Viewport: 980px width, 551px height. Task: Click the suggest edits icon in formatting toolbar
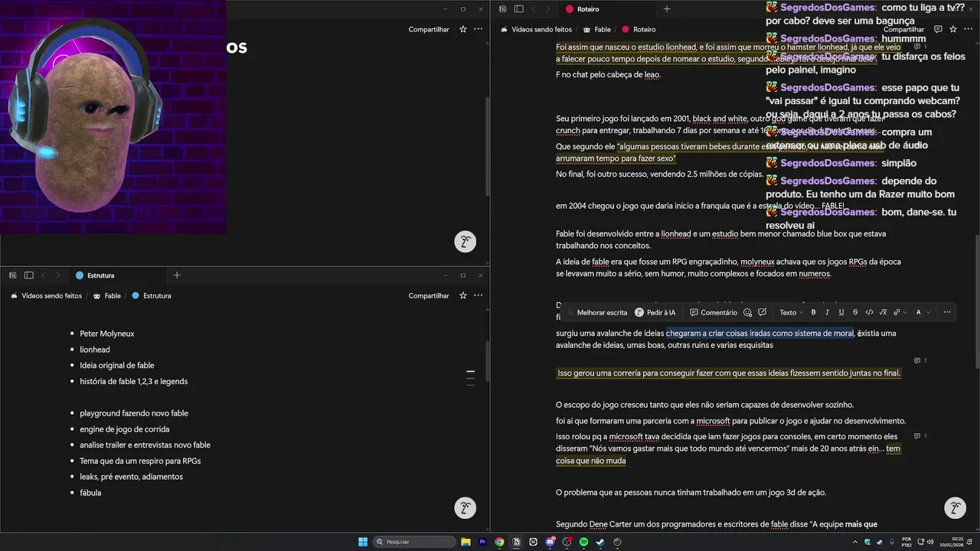click(763, 312)
